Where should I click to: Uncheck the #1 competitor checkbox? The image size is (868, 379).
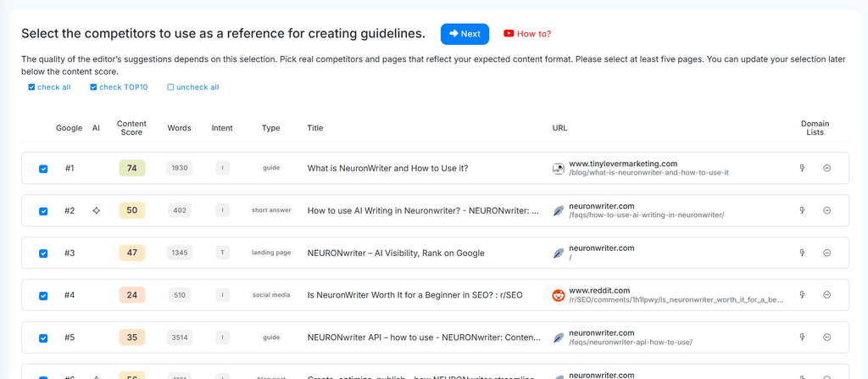(x=43, y=169)
